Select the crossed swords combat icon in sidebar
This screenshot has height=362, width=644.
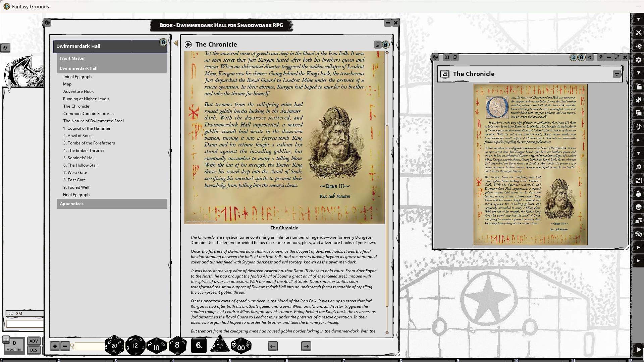(x=639, y=33)
